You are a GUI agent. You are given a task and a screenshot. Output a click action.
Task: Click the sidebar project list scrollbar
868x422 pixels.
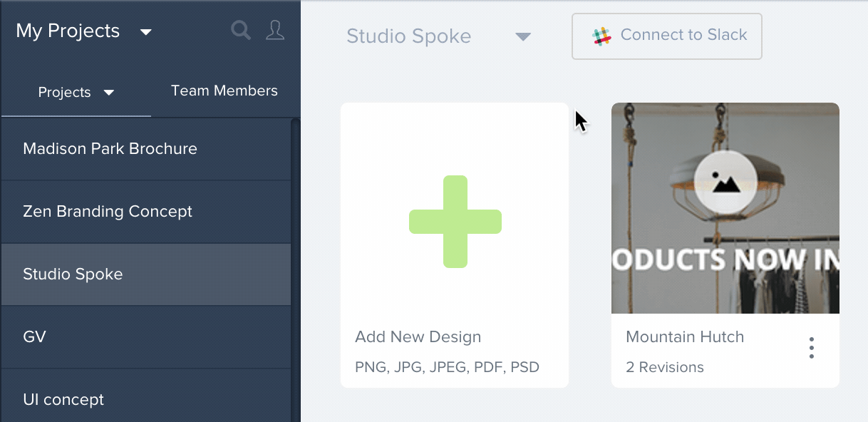click(296, 271)
